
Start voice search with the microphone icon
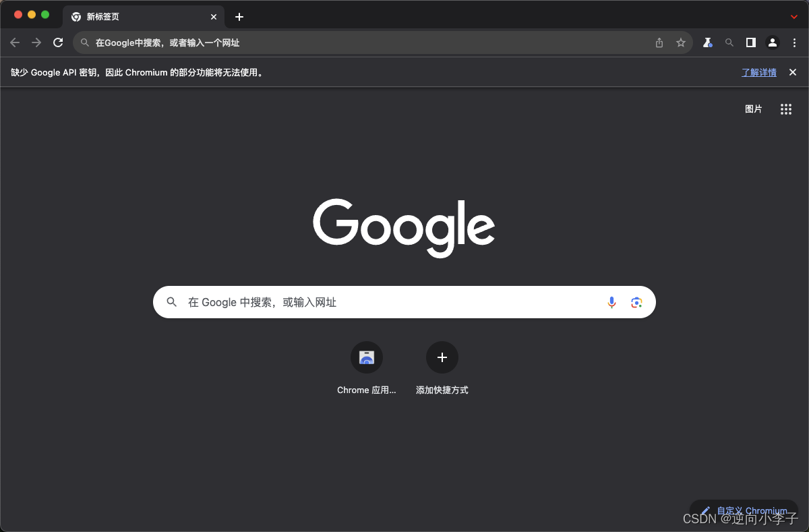click(x=611, y=302)
